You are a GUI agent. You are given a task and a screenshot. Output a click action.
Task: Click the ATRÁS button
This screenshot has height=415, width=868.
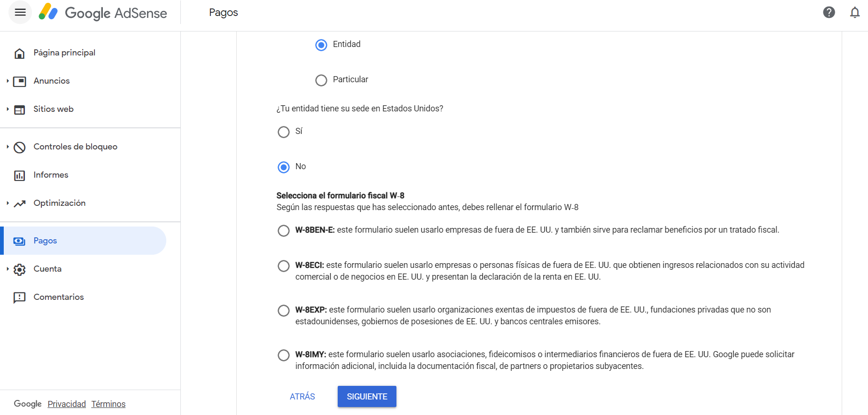tap(302, 397)
